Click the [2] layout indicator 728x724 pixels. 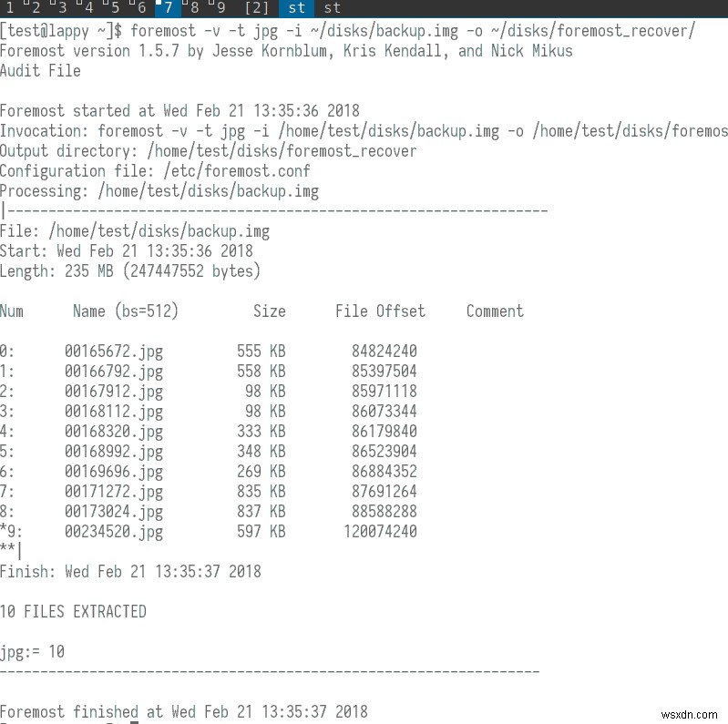[257, 7]
